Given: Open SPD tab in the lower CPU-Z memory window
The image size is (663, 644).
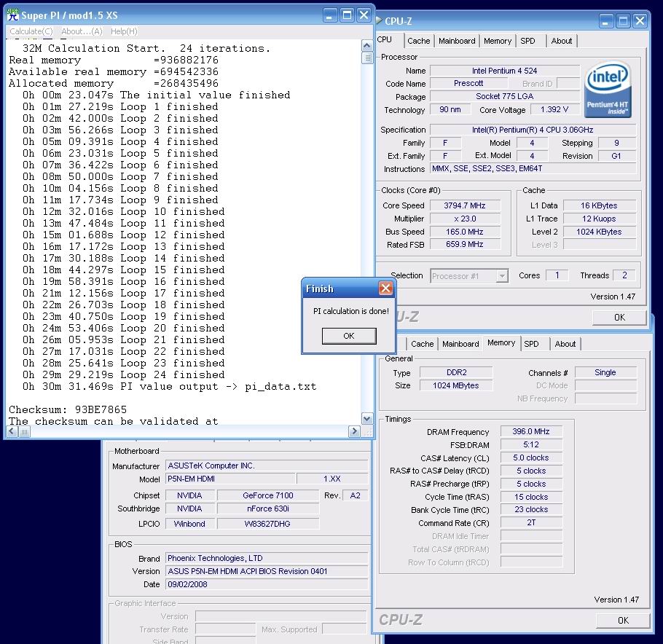Looking at the screenshot, I should pyautogui.click(x=532, y=344).
